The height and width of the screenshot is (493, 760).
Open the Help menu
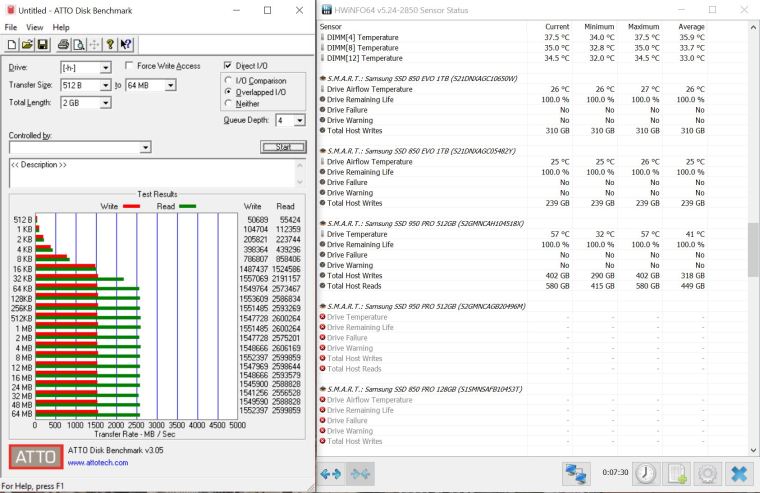61,28
